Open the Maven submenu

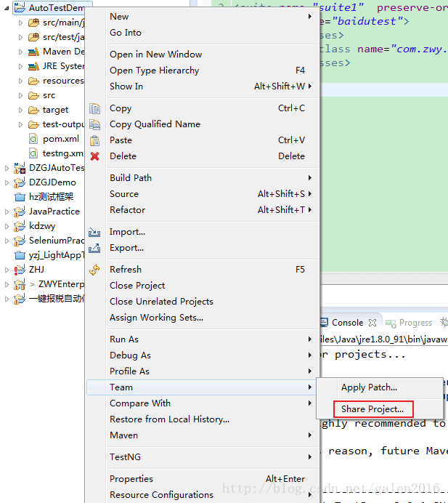pyautogui.click(x=203, y=435)
